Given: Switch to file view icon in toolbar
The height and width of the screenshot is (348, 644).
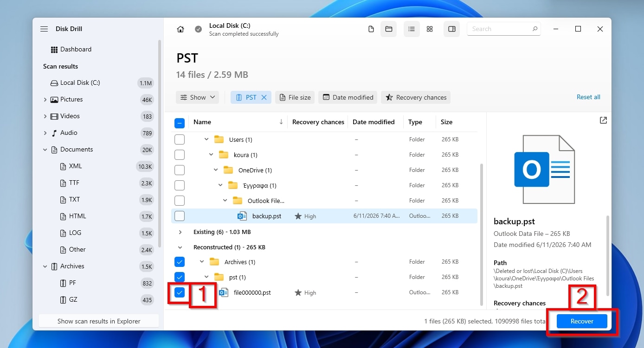Looking at the screenshot, I should pyautogui.click(x=371, y=29).
